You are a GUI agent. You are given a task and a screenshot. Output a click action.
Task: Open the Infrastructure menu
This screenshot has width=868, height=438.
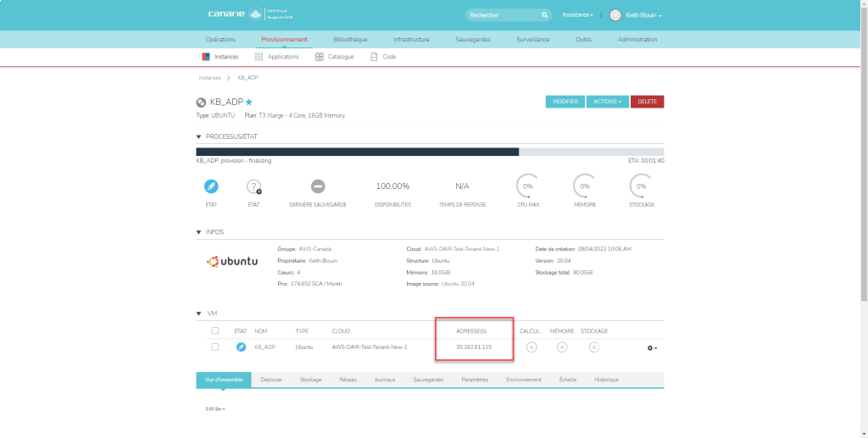tap(411, 39)
